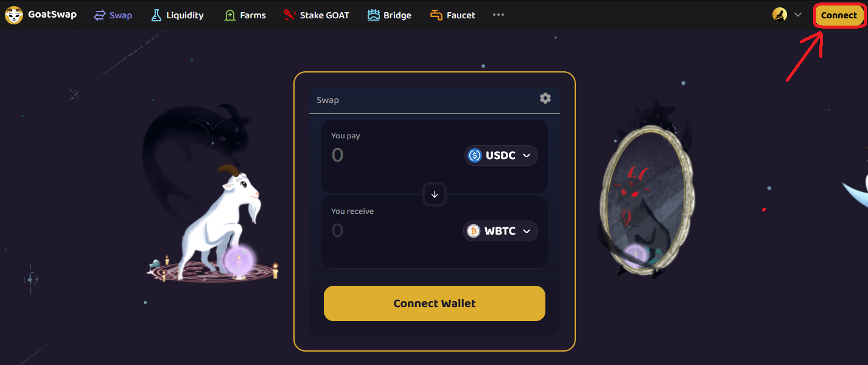This screenshot has height=365, width=868.
Task: Open swap settings gear icon
Action: pyautogui.click(x=545, y=98)
